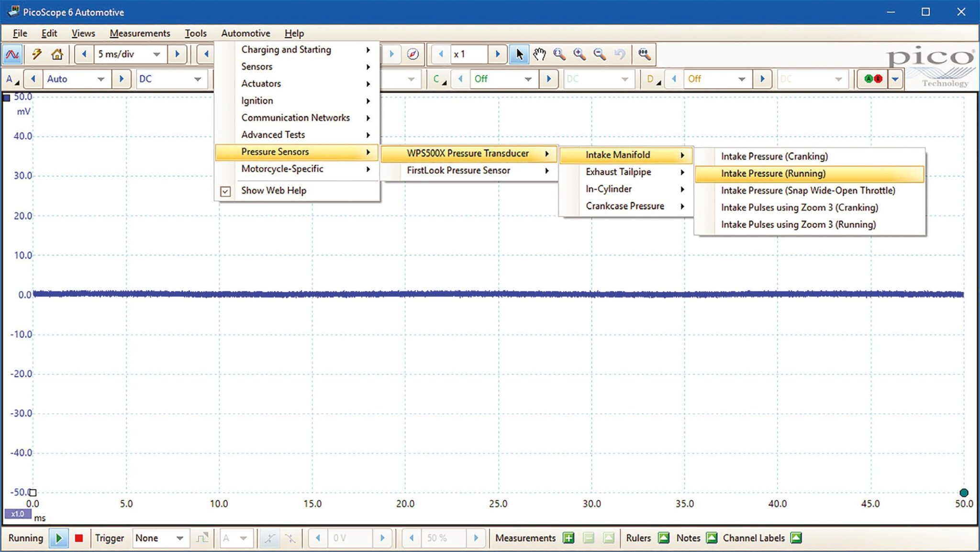Click zoom to full view icon
This screenshot has height=552, width=980.
(645, 54)
